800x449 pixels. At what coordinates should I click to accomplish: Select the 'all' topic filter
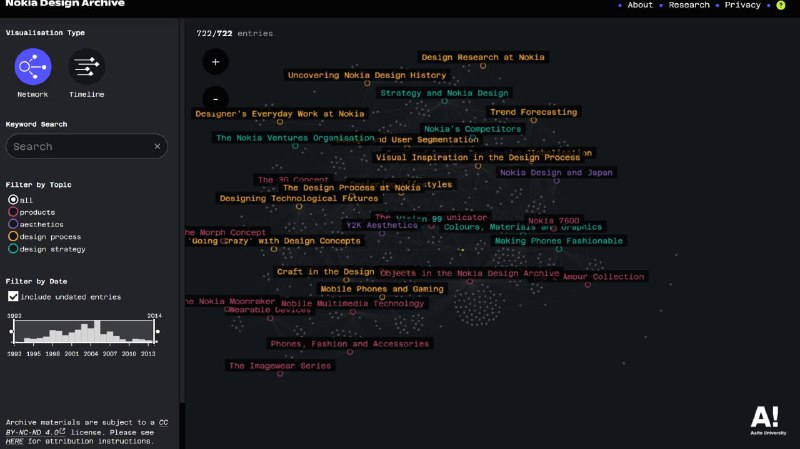(x=13, y=199)
